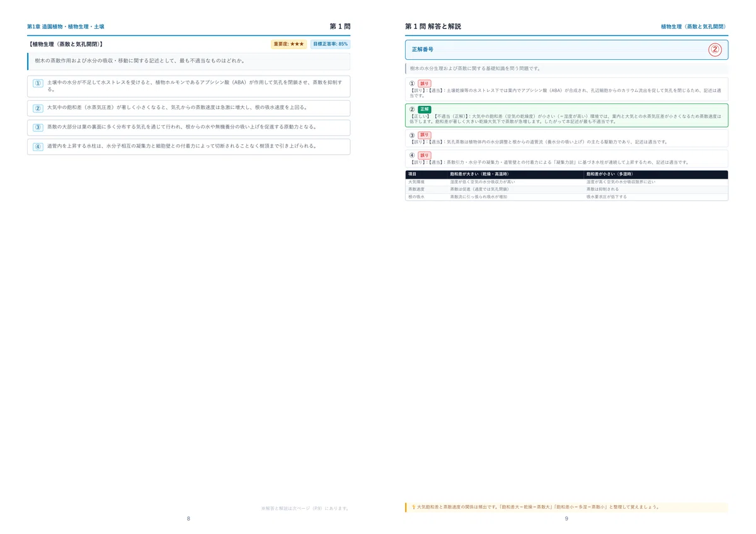Click answer choice text starting 蒸散の大部分は葉の裏面

tap(181, 127)
